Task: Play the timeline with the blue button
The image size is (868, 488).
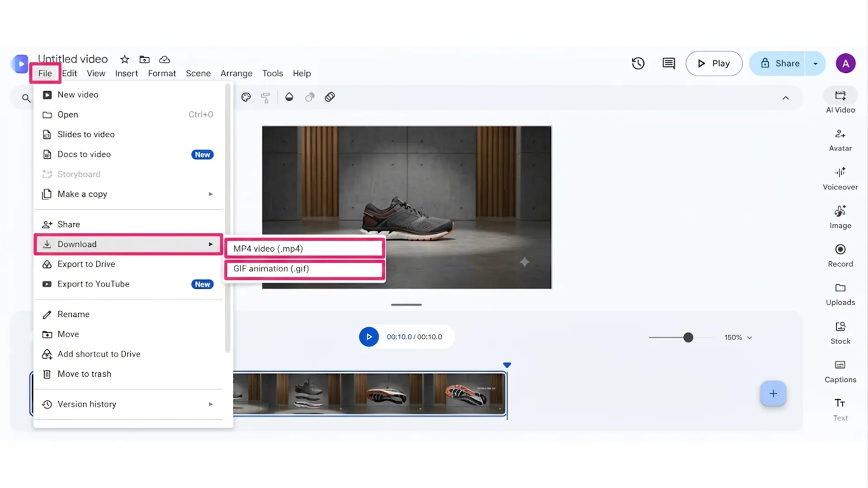Action: tap(369, 337)
